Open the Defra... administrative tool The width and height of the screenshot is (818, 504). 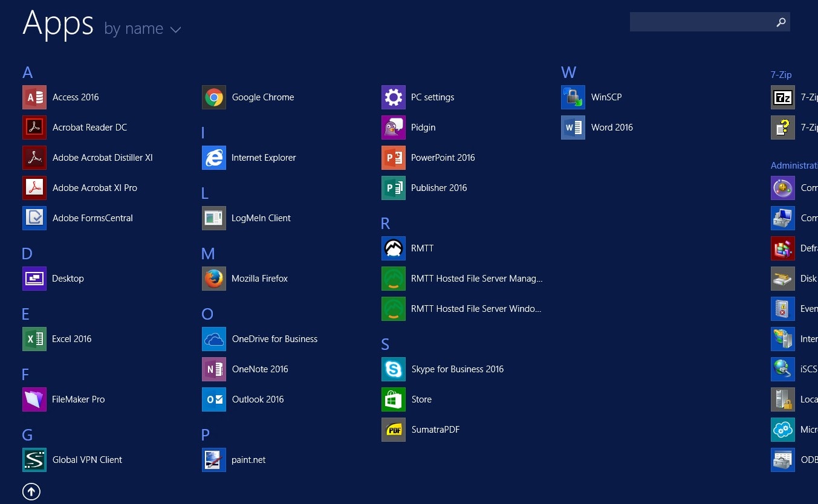point(794,248)
